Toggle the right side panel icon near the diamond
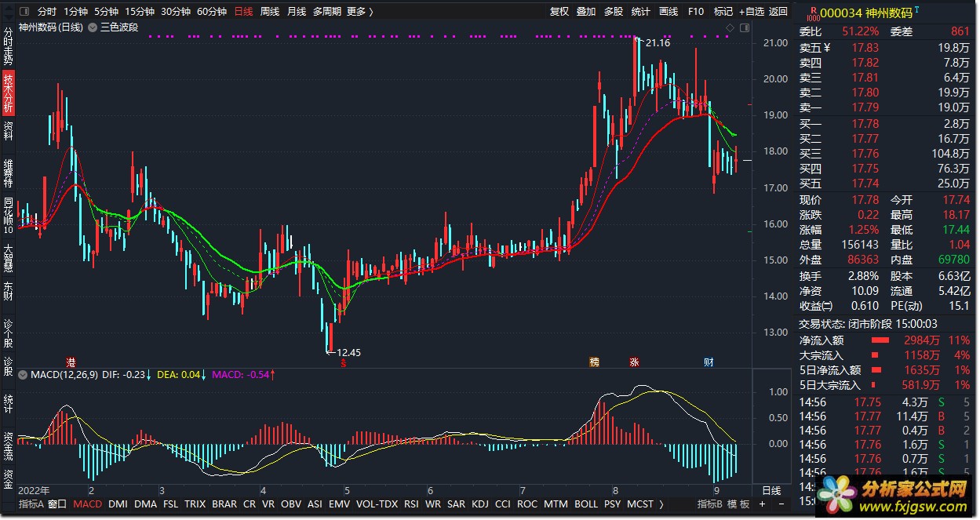This screenshot has height=520, width=980. [743, 28]
